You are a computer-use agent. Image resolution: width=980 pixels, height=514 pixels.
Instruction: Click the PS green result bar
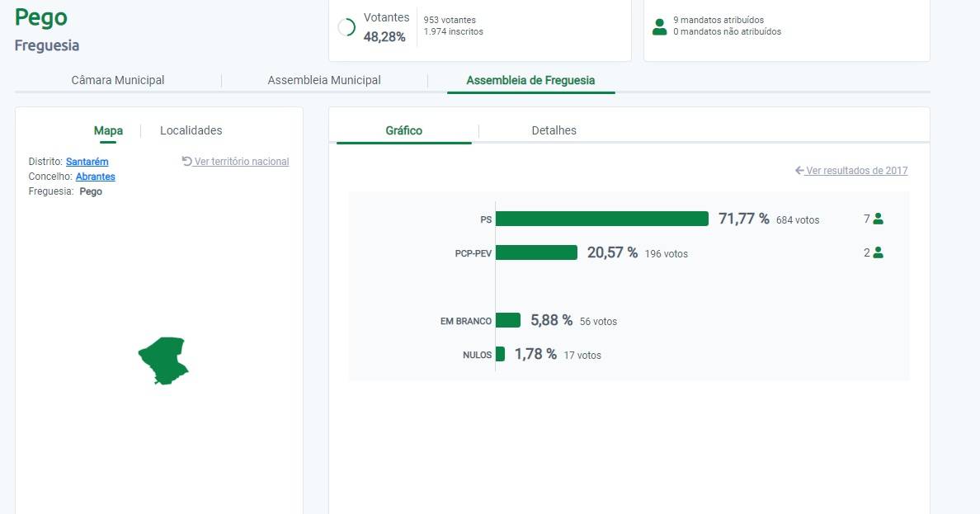[601, 219]
